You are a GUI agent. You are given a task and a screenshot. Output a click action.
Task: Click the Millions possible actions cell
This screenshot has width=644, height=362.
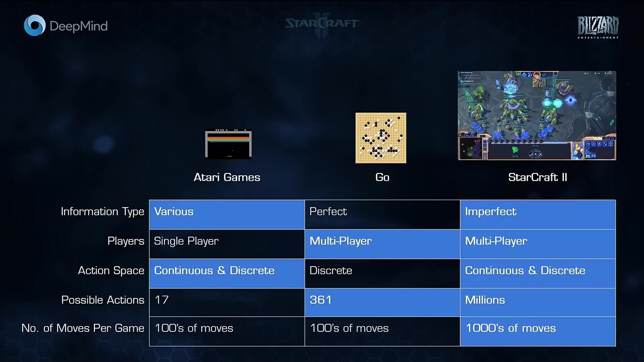537,300
